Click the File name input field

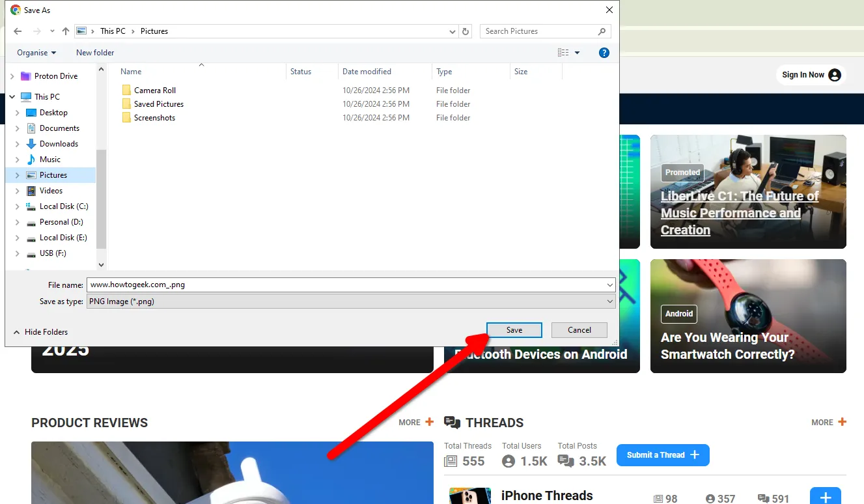(x=345, y=285)
